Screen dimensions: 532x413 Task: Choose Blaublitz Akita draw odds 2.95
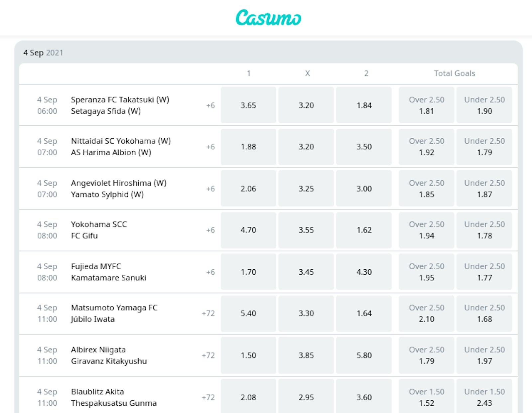pyautogui.click(x=306, y=397)
